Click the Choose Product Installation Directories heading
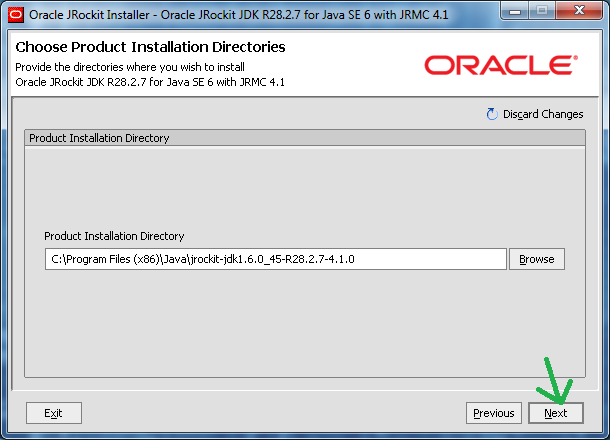This screenshot has width=610, height=440. 150,47
